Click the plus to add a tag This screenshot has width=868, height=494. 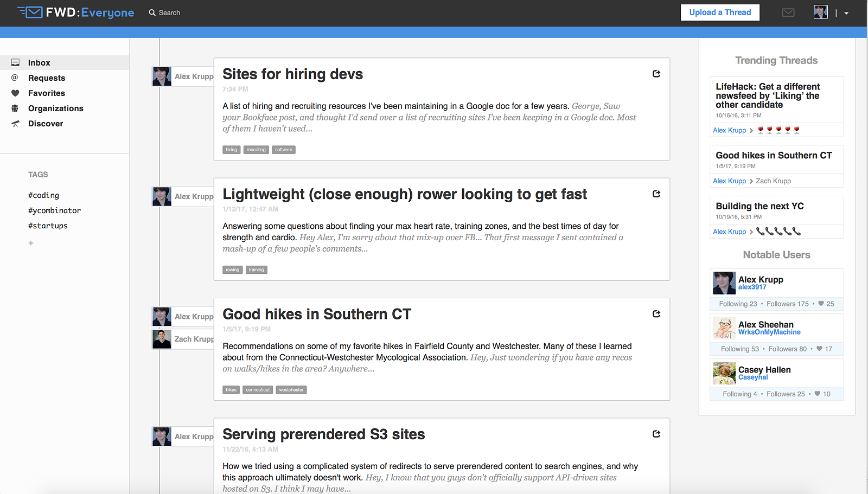(x=31, y=243)
